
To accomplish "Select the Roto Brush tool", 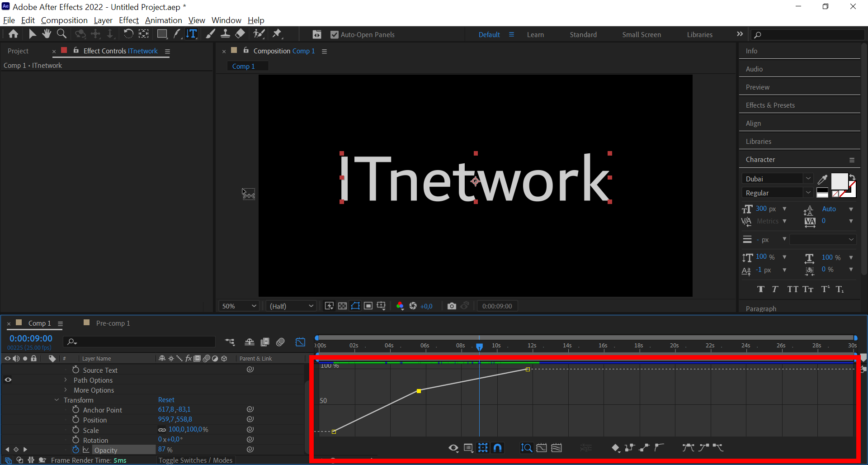I will [259, 33].
